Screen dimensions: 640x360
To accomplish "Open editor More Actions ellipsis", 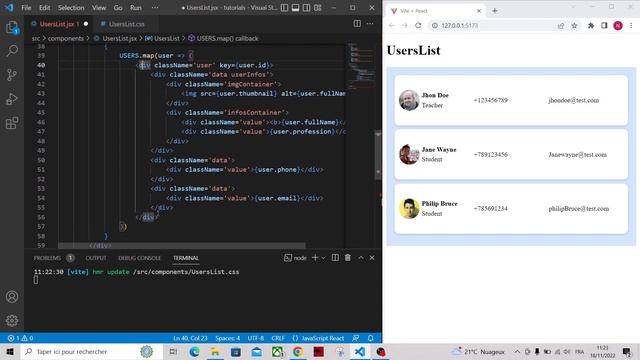I will click(x=370, y=24).
